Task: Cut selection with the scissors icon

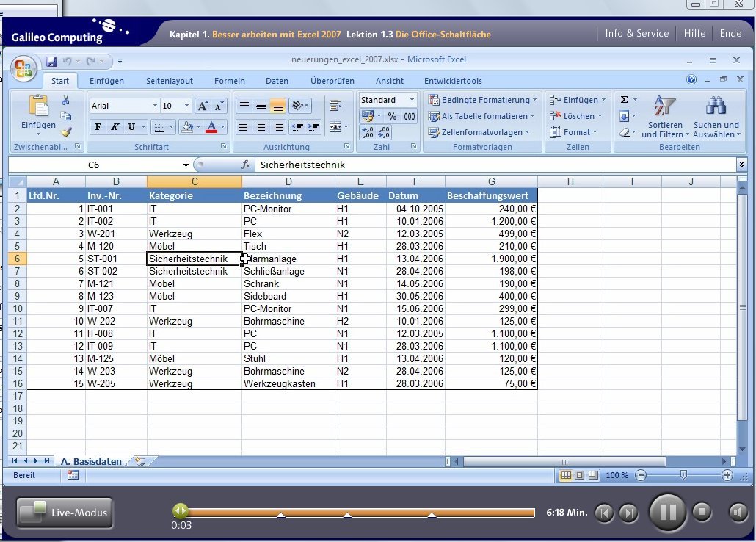Action: tap(65, 100)
